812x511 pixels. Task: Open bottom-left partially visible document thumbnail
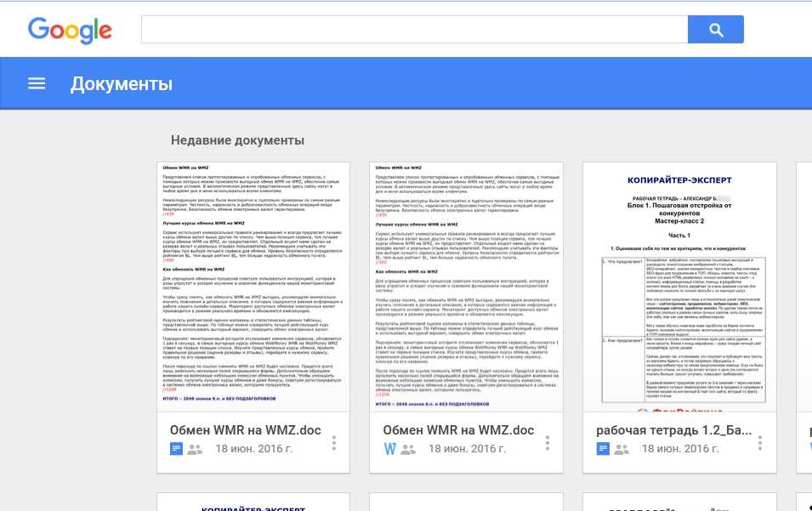click(253, 502)
